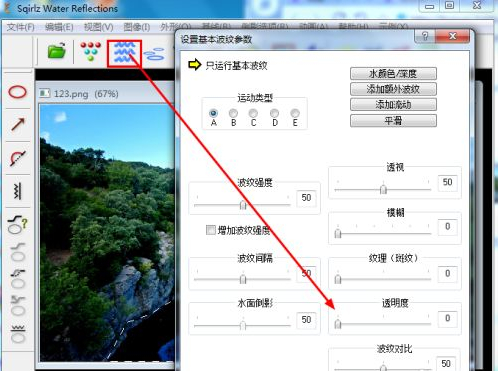Click the blue ring ripples icon
The image size is (498, 371).
[x=154, y=54]
